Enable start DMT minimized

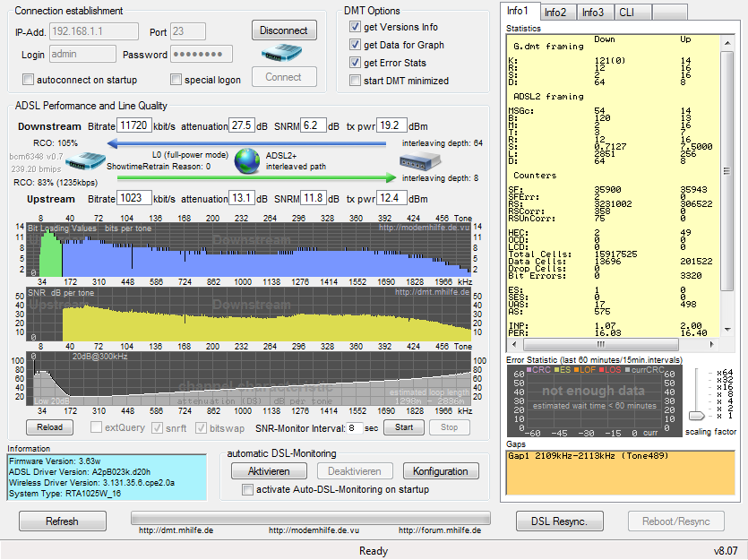click(355, 80)
